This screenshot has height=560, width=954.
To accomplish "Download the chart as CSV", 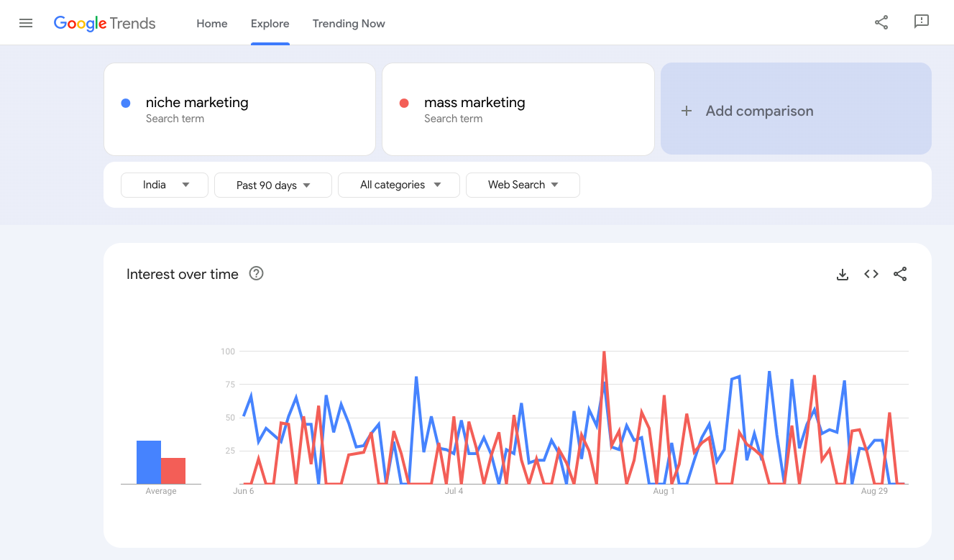I will click(843, 274).
